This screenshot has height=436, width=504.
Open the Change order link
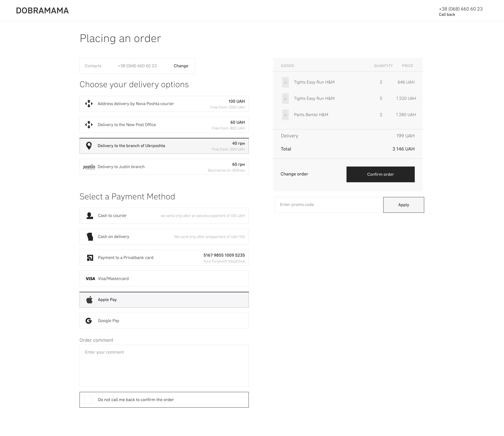294,174
